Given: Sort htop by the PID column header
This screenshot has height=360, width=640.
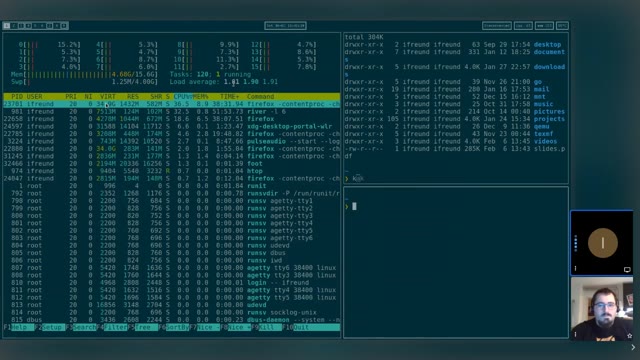Looking at the screenshot, I should click(x=17, y=97).
